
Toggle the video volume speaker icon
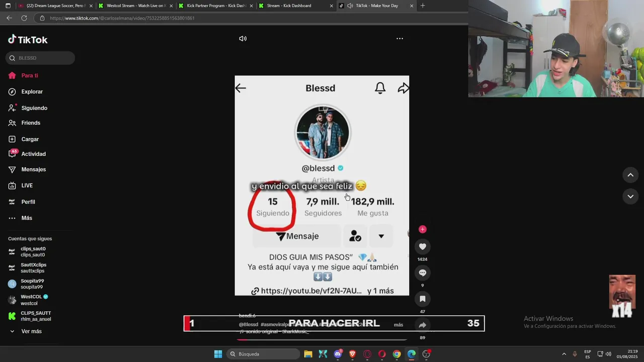tap(243, 39)
